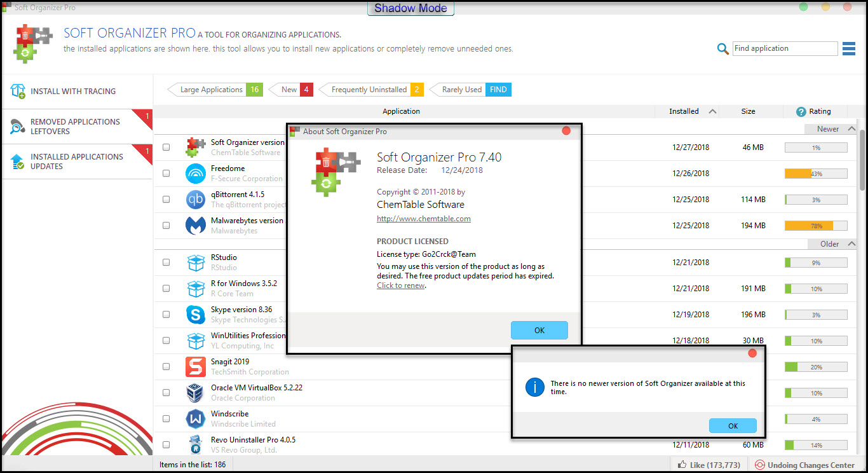
Task: Click the search magnifier icon
Action: (x=722, y=49)
